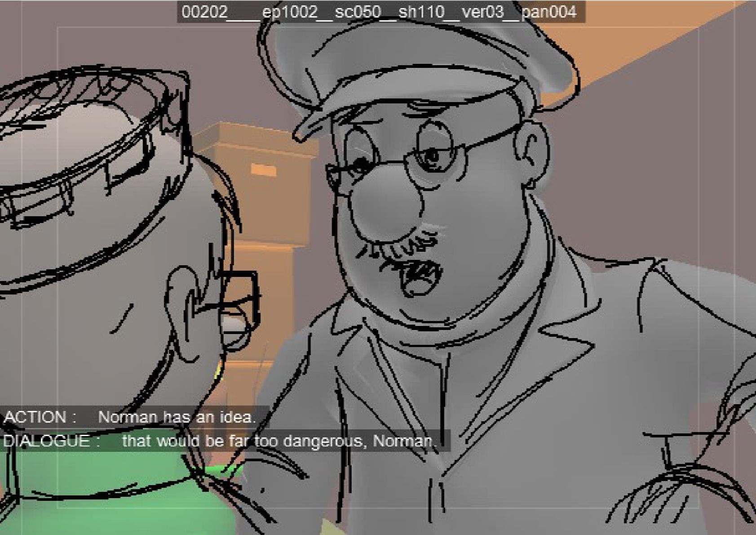Click Norman's ear on the left figure

184,310
